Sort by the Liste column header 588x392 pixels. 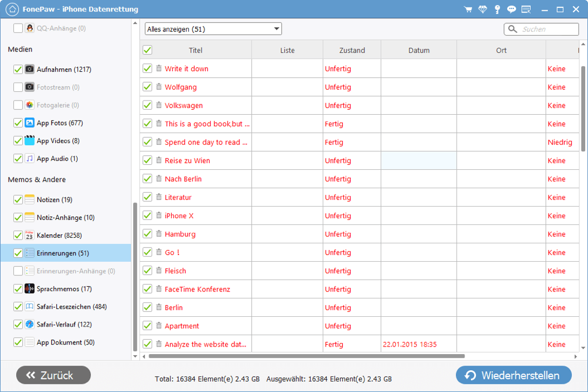coord(287,50)
